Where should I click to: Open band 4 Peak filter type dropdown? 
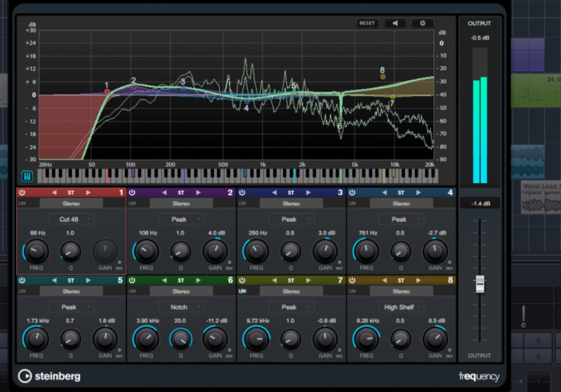401,219
